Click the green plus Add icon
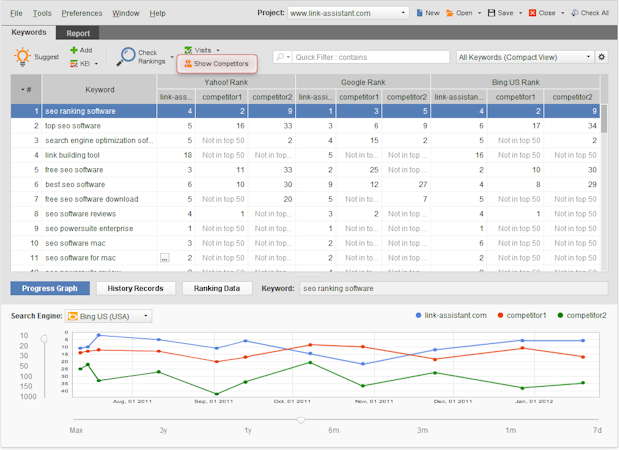Viewport: 619px width, 450px height. [73, 50]
